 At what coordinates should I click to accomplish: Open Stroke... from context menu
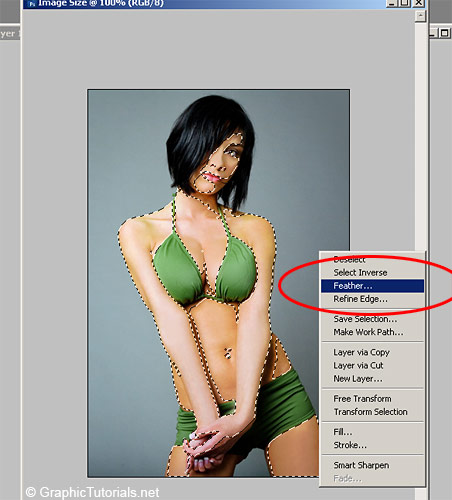(372, 445)
